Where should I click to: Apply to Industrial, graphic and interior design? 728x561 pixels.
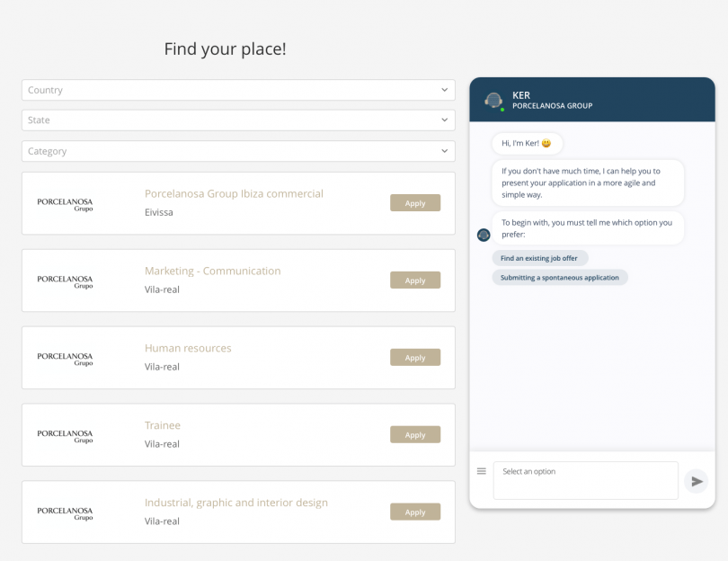414,512
